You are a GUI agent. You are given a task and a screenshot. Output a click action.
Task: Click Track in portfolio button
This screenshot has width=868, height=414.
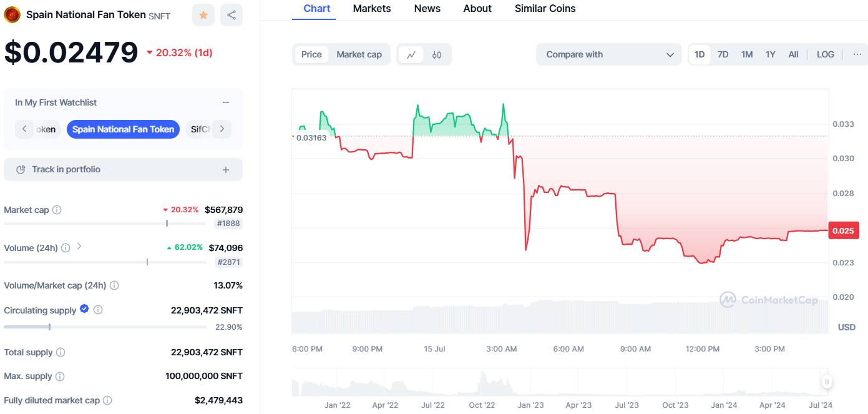123,169
